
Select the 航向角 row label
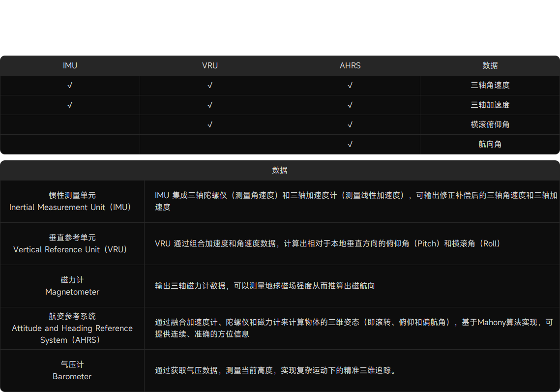click(x=490, y=144)
